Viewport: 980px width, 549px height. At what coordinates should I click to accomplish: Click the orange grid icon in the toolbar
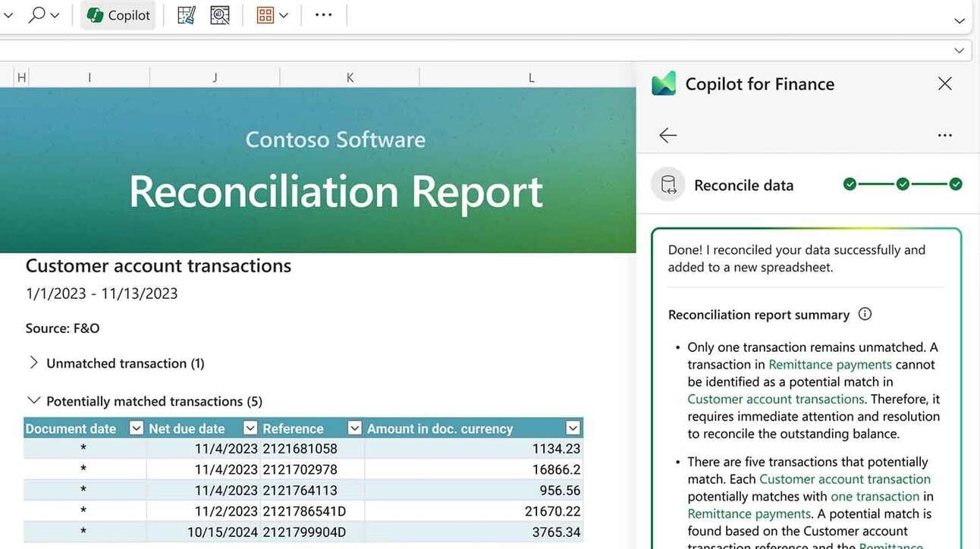click(265, 15)
